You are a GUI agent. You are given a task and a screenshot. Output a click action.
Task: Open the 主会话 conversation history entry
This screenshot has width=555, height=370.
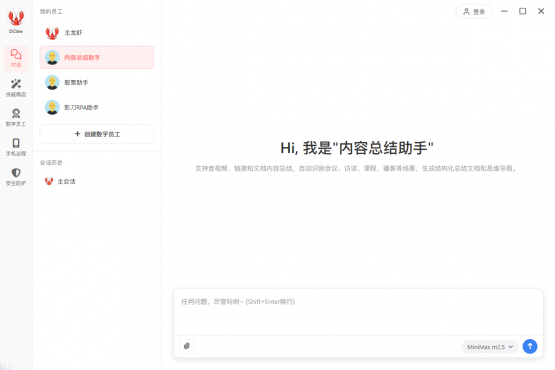pyautogui.click(x=97, y=181)
